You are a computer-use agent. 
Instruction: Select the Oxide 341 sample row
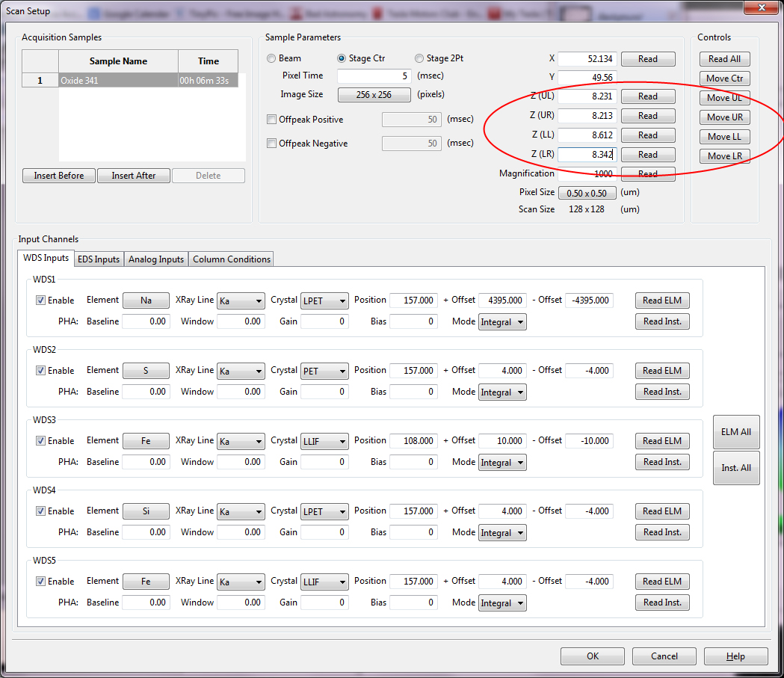(117, 81)
